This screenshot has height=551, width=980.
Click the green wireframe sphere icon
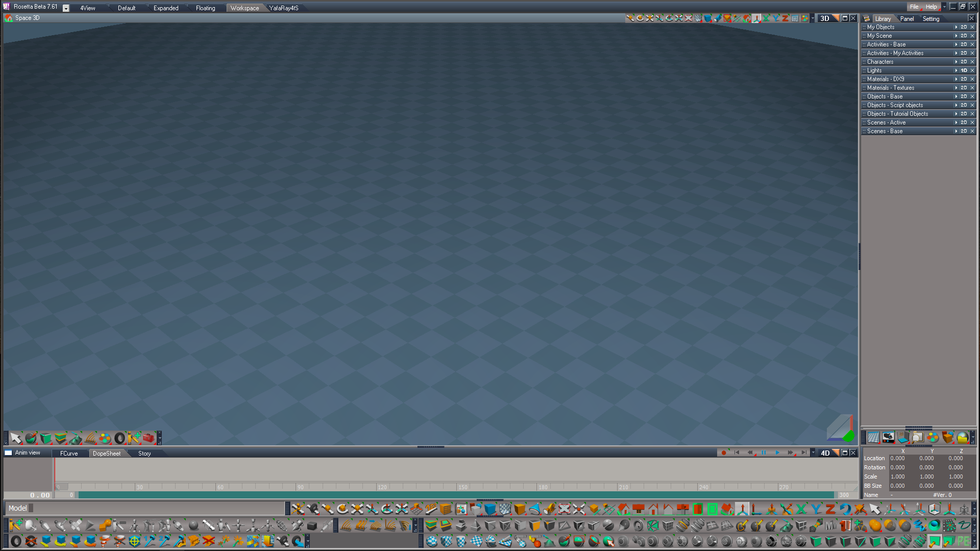(652, 525)
